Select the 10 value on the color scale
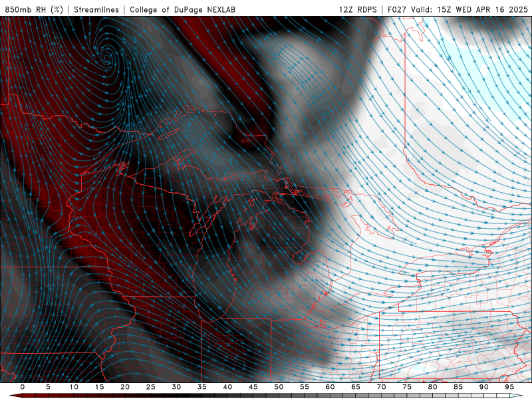Image resolution: width=532 pixels, height=399 pixels. click(x=74, y=387)
